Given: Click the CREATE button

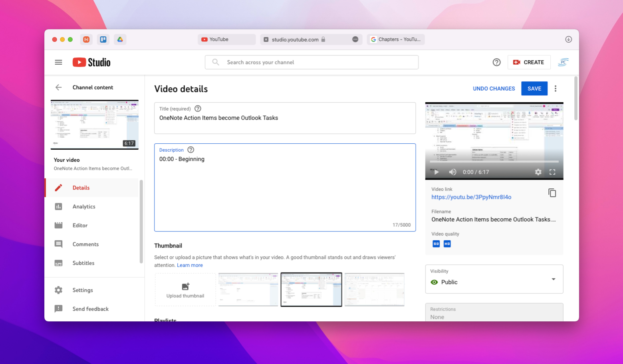Looking at the screenshot, I should pos(529,62).
